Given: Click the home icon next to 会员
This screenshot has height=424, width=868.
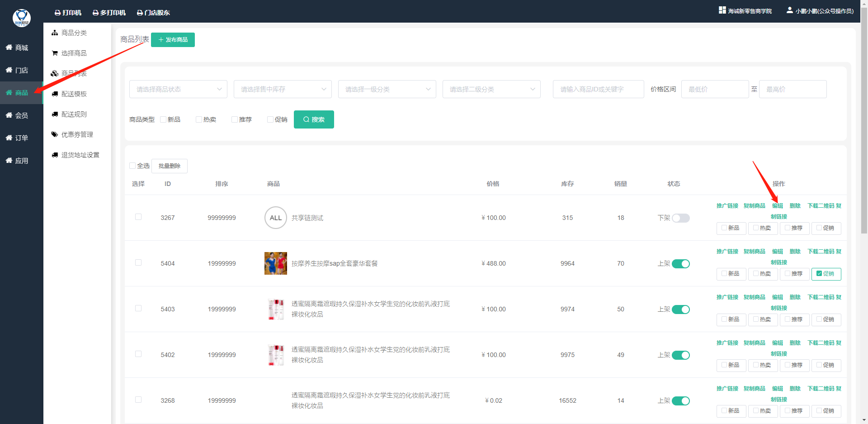Looking at the screenshot, I should (x=9, y=115).
